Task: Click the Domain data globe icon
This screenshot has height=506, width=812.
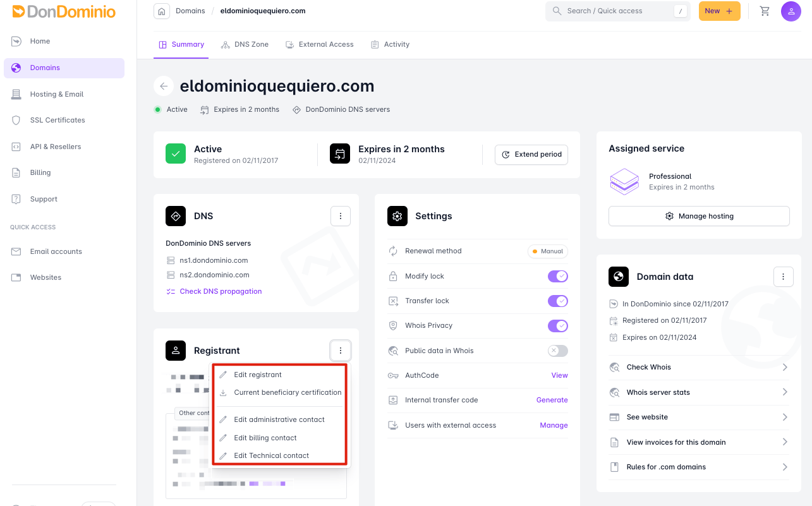Action: pyautogui.click(x=619, y=277)
